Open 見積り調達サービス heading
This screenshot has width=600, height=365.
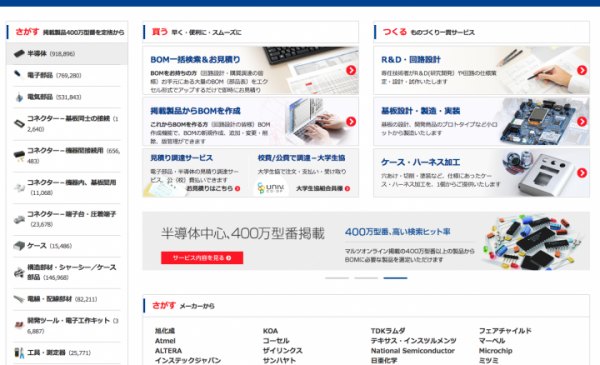click(181, 158)
